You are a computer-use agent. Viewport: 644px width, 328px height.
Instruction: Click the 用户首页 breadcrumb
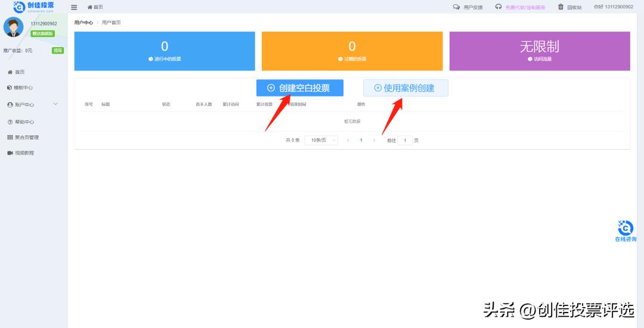[112, 23]
